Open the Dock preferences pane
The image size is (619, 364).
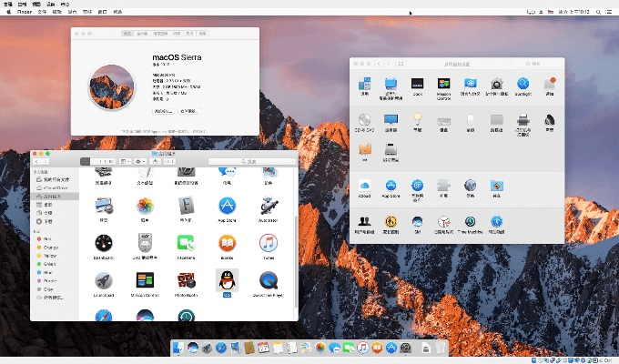[x=418, y=84]
